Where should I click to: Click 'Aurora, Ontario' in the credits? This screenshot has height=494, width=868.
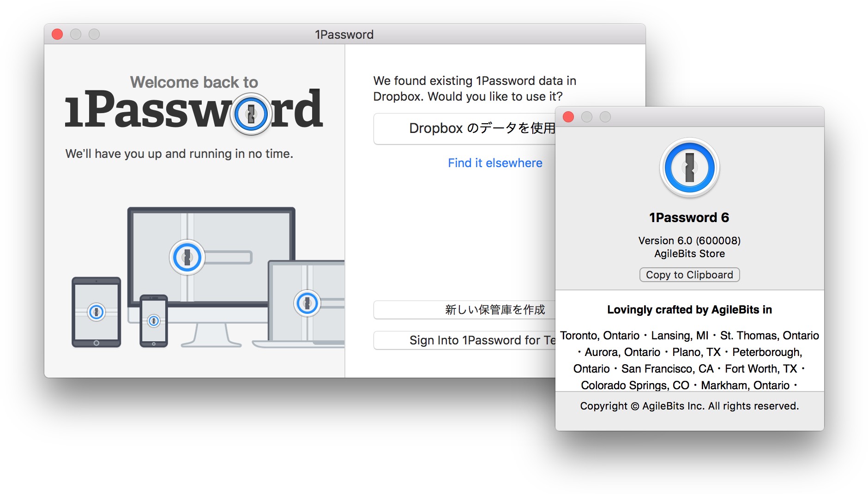coord(622,352)
